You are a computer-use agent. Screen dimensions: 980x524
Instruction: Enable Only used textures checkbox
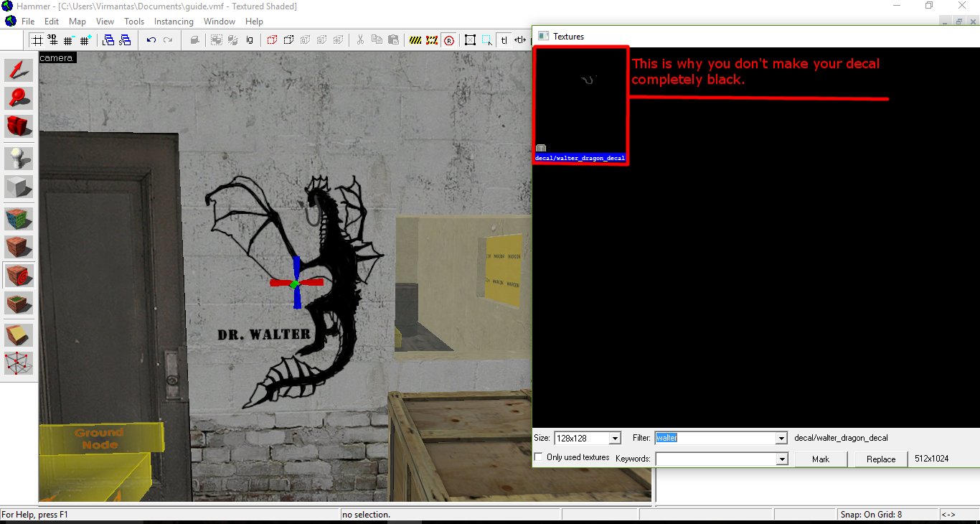point(539,457)
